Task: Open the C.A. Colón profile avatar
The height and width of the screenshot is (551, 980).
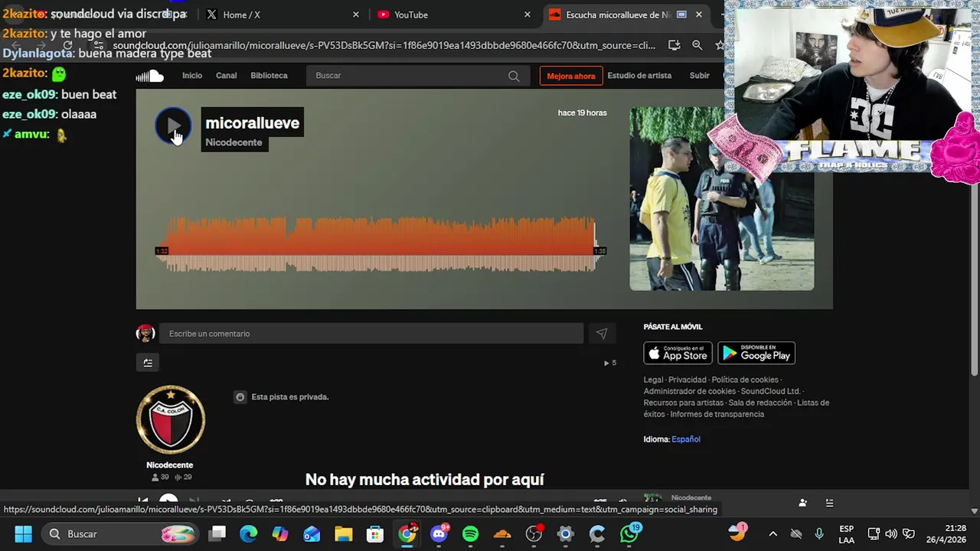Action: click(x=170, y=419)
